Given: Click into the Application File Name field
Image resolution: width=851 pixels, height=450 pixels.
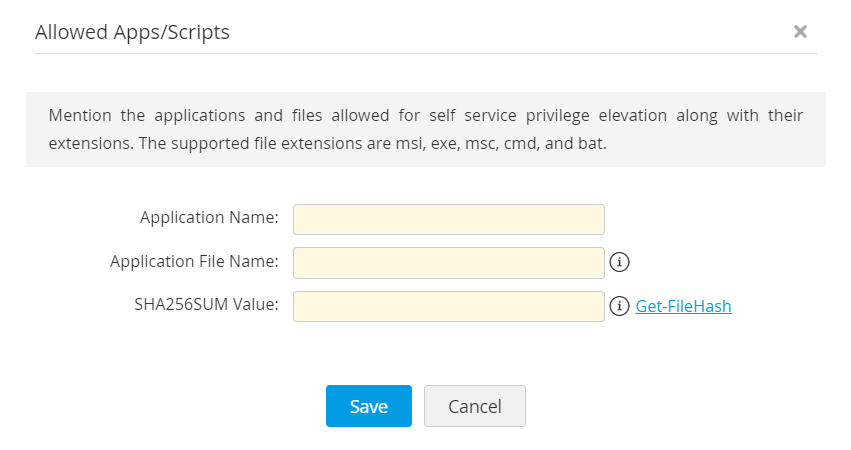Looking at the screenshot, I should pyautogui.click(x=448, y=262).
